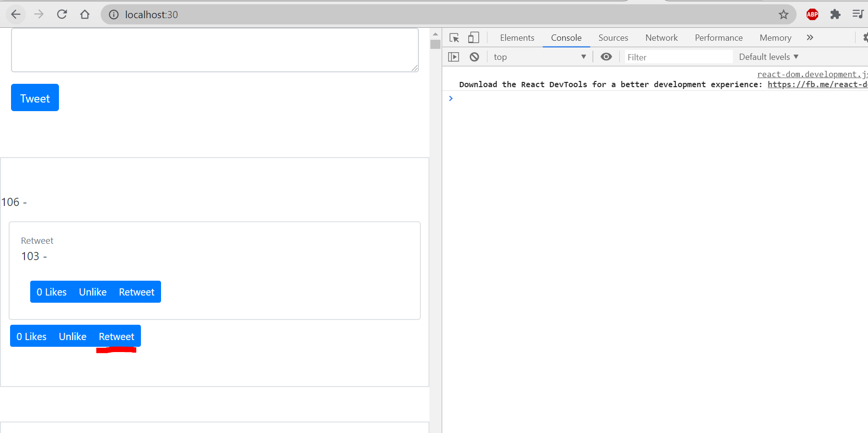Viewport: 868px width, 433px height.
Task: Open the Default levels dropdown
Action: [768, 57]
